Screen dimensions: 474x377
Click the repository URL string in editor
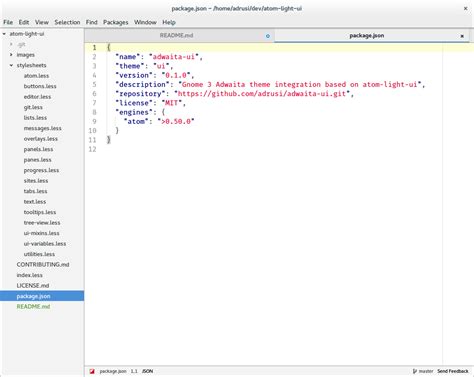coord(262,94)
